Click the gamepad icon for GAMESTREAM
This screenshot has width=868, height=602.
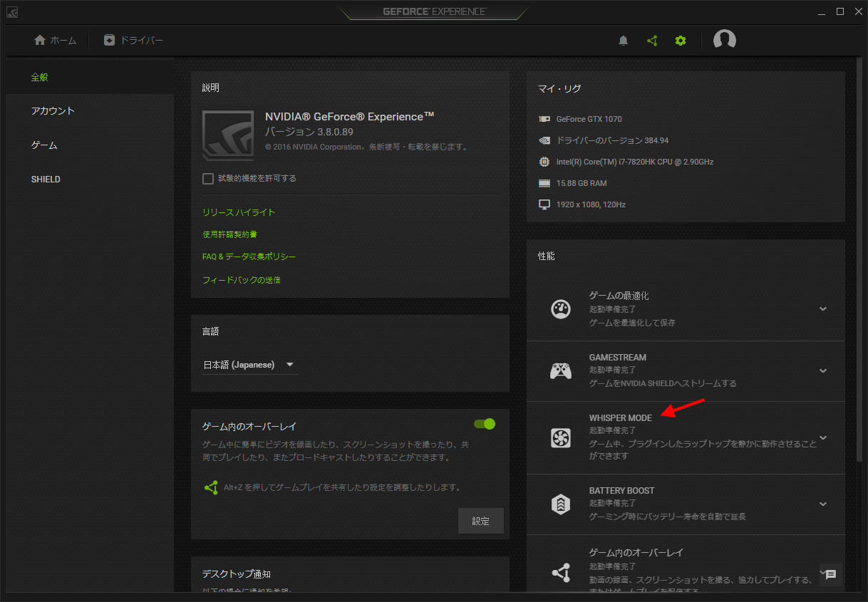coord(561,370)
